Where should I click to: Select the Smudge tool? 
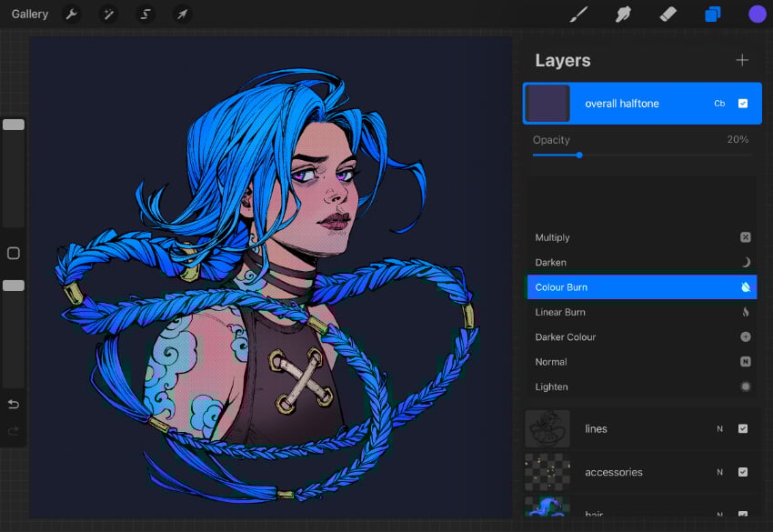(623, 14)
